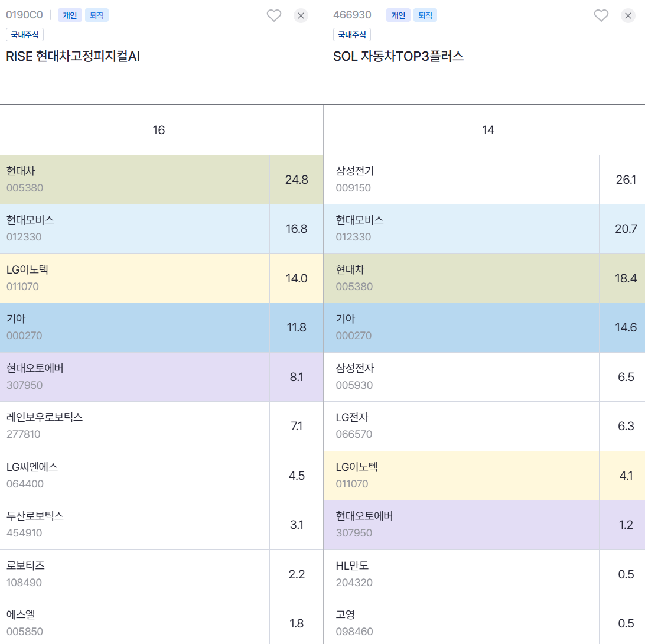This screenshot has height=644, width=645.
Task: Remove RISE 현대차고정피지컬AI from comparison
Action: coord(301,15)
